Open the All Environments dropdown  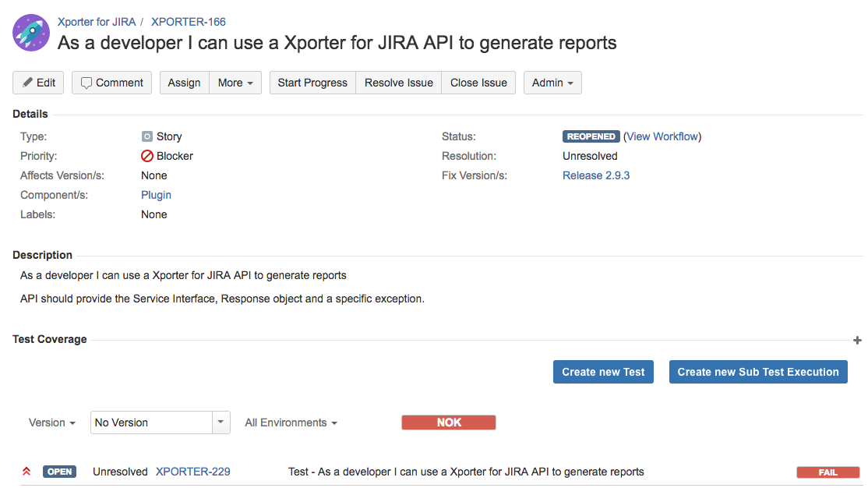click(x=291, y=422)
